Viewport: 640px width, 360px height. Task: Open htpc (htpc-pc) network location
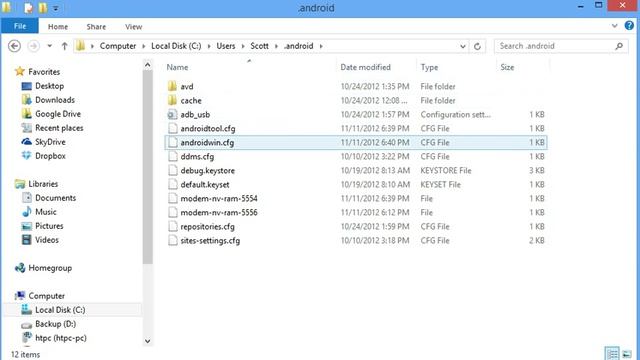click(60, 338)
